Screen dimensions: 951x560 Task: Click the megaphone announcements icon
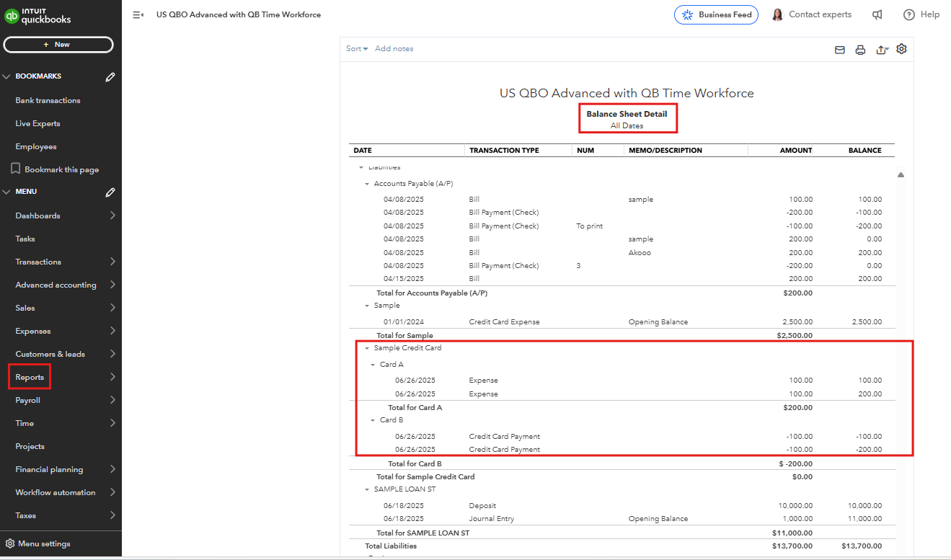point(877,14)
